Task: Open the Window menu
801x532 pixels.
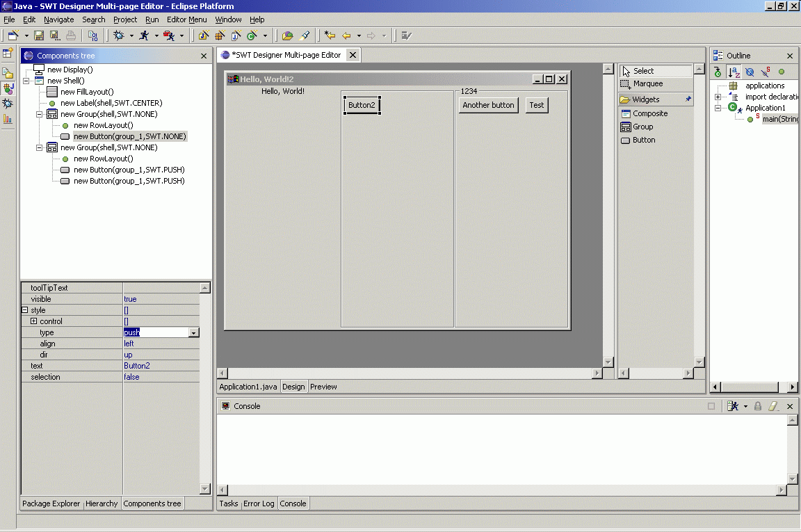Action: pos(228,19)
